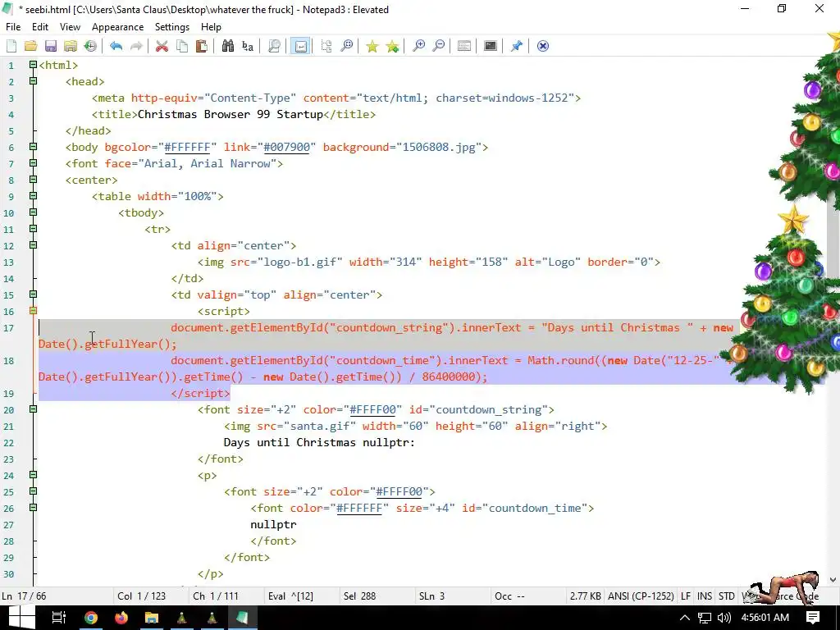Launch Firefox from taskbar

point(121,618)
